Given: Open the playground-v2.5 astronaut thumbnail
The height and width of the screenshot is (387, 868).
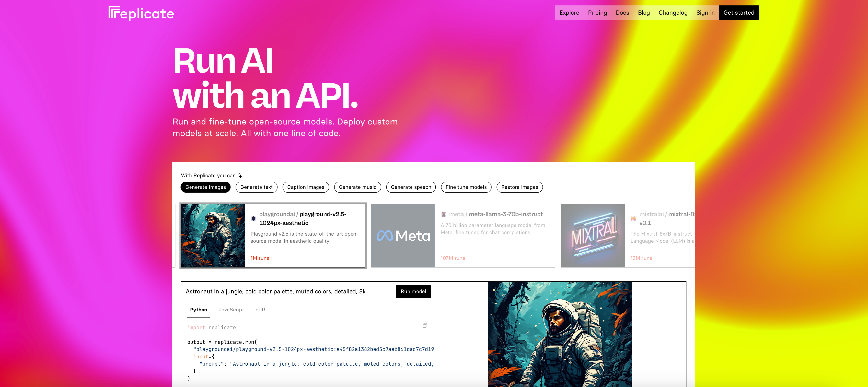Looking at the screenshot, I should [x=213, y=236].
